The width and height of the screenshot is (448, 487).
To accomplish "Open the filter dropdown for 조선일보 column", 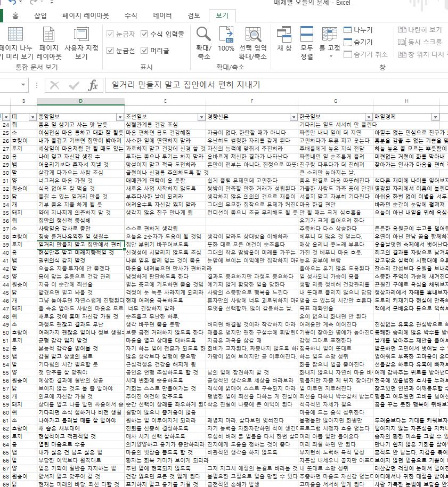I will pos(201,117).
